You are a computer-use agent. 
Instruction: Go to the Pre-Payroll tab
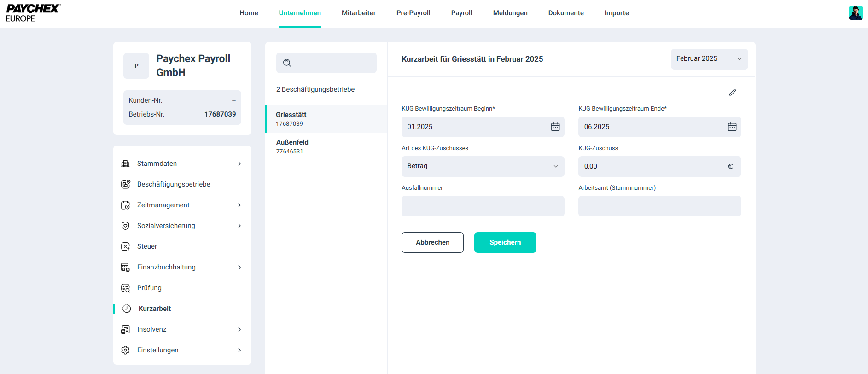[x=413, y=13]
